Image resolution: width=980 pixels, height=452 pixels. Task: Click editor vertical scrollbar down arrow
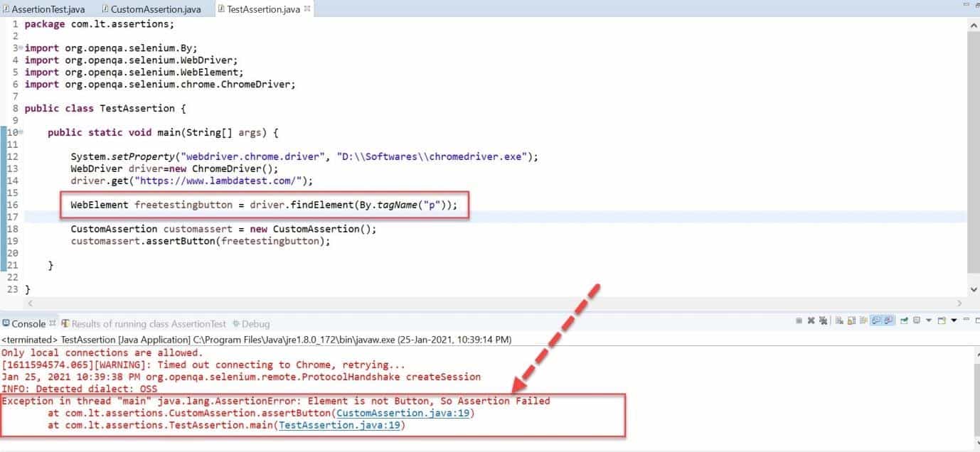coord(974,290)
